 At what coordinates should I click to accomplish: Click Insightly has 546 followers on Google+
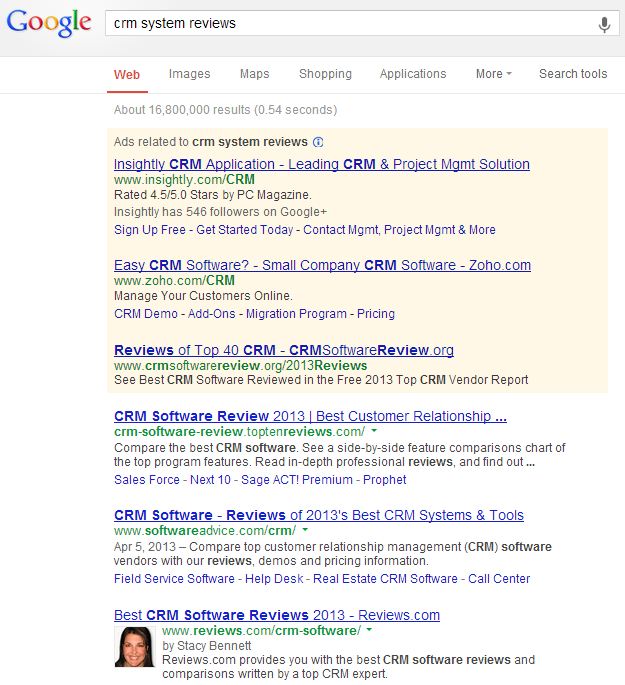[x=220, y=212]
